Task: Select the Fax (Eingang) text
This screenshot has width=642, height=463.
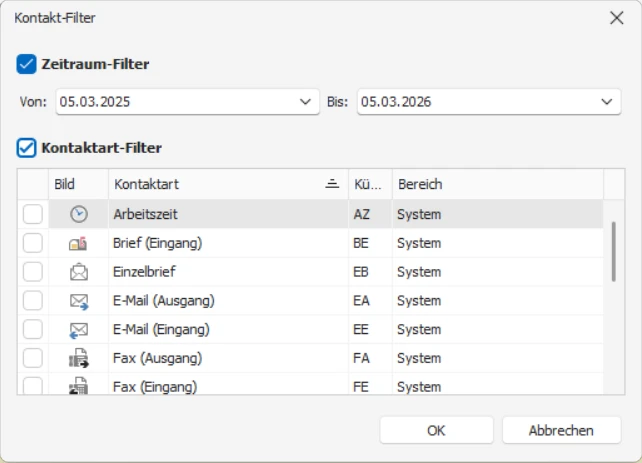Action: [x=155, y=387]
